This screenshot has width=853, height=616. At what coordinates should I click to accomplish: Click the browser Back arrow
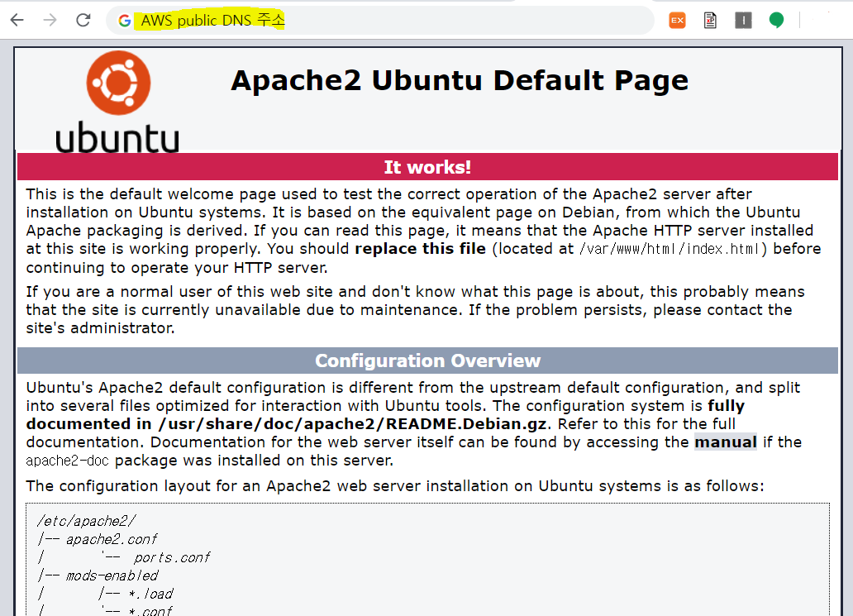click(17, 21)
